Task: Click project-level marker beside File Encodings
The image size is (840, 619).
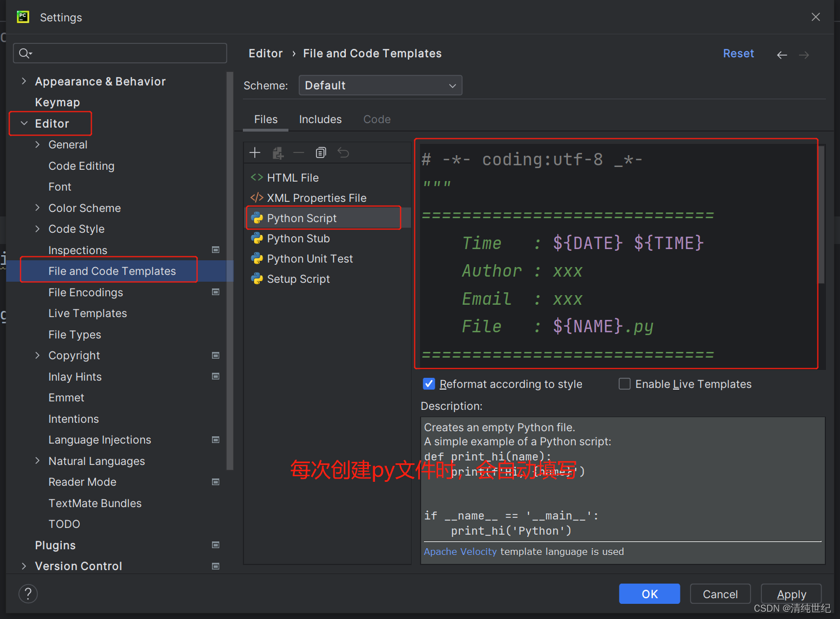Action: tap(215, 292)
